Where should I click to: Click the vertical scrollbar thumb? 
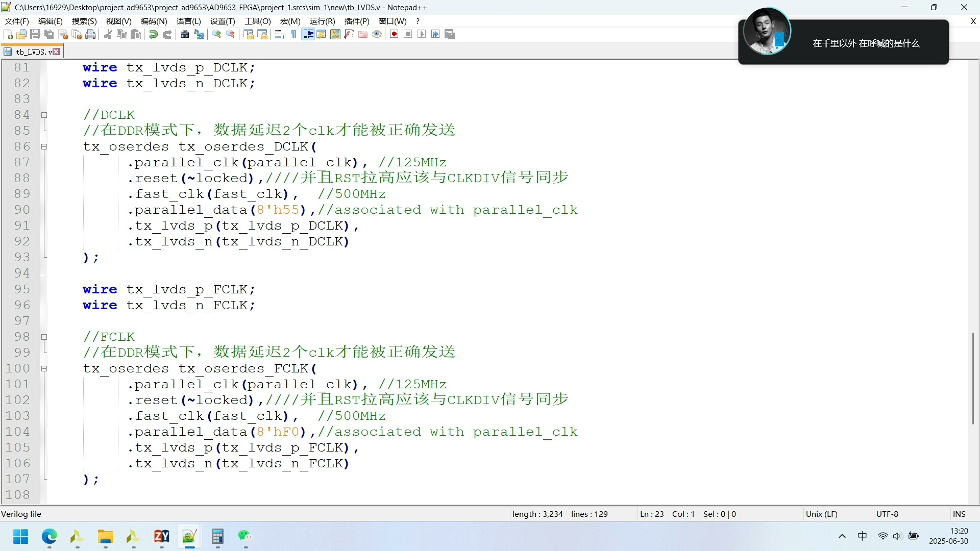pos(973,378)
